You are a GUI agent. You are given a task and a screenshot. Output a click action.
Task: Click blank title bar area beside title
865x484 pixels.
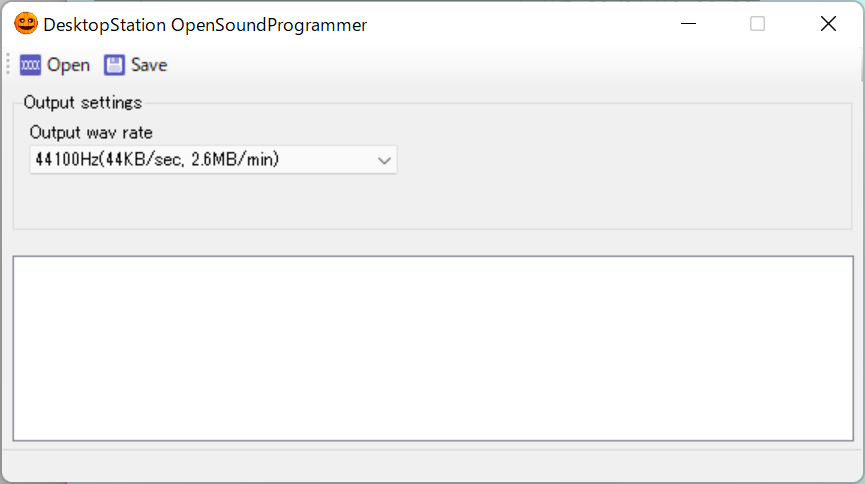(x=520, y=24)
